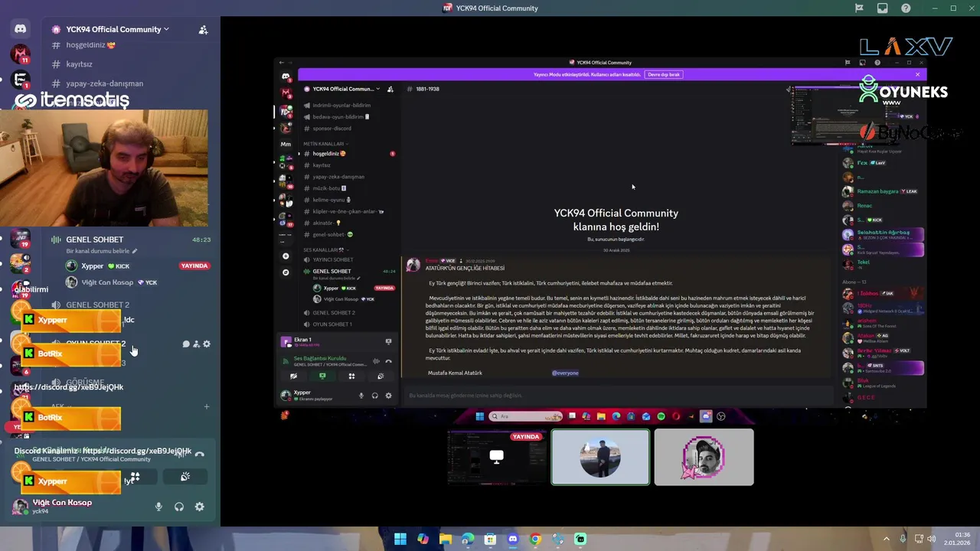Click the @everyone mention in streamed message
The height and width of the screenshot is (551, 980).
(565, 373)
